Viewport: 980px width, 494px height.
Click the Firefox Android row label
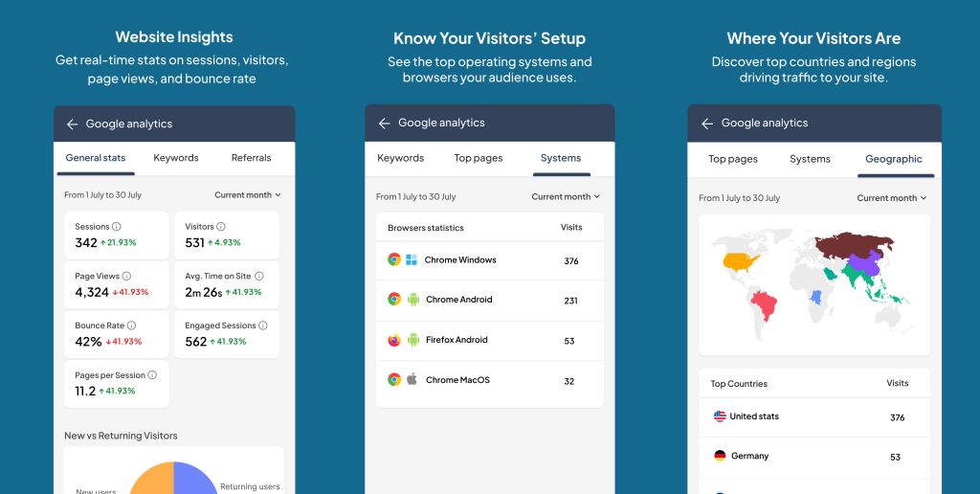point(457,340)
